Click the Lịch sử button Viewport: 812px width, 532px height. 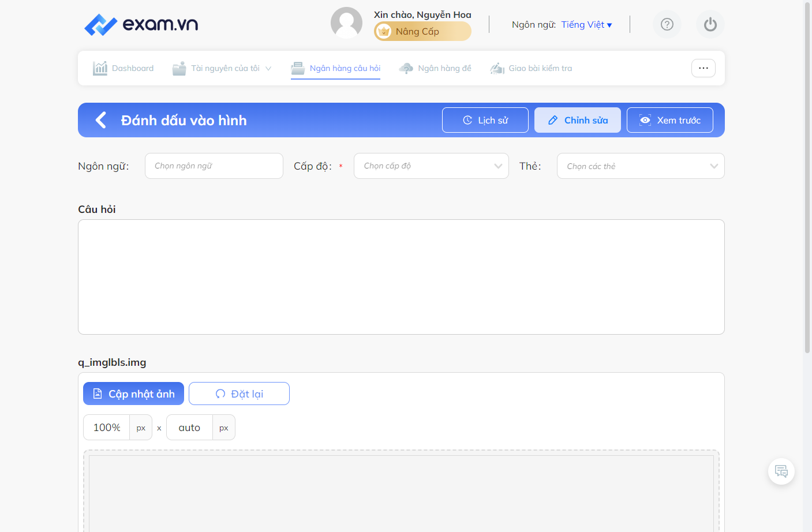485,120
